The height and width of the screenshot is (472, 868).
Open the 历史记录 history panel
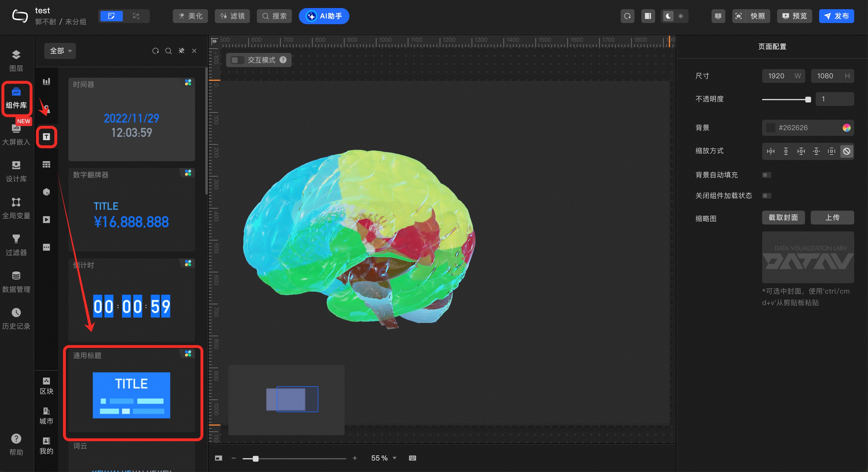tap(16, 318)
